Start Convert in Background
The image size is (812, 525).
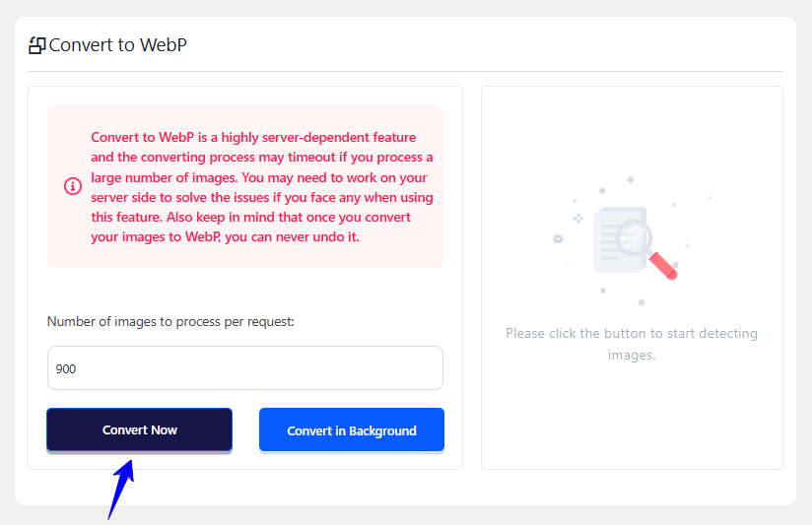352,429
